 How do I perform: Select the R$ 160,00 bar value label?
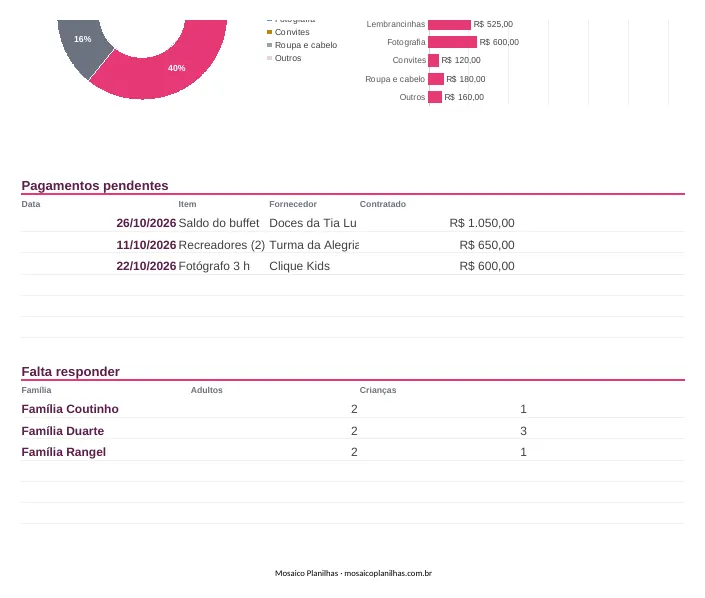point(464,97)
